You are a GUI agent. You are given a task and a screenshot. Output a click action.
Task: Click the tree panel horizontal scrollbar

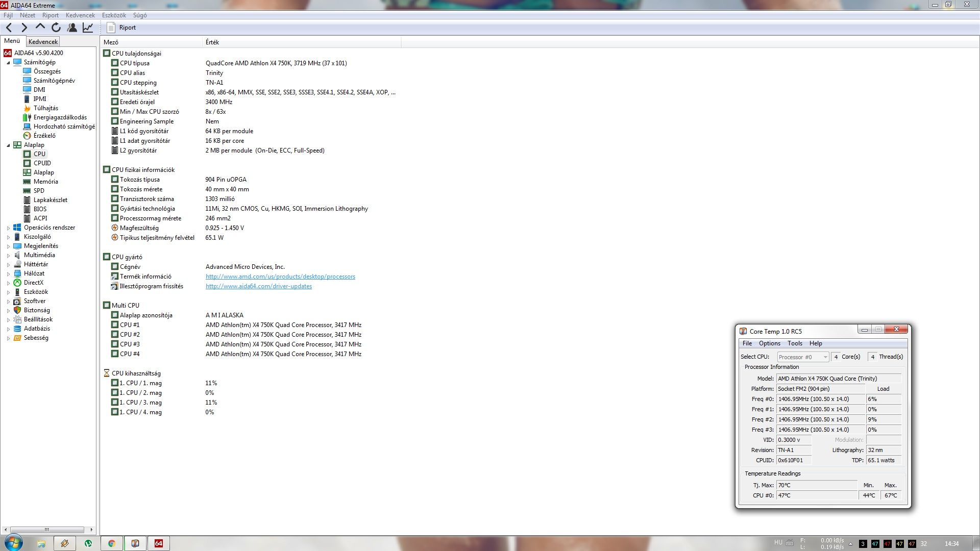coord(47,530)
